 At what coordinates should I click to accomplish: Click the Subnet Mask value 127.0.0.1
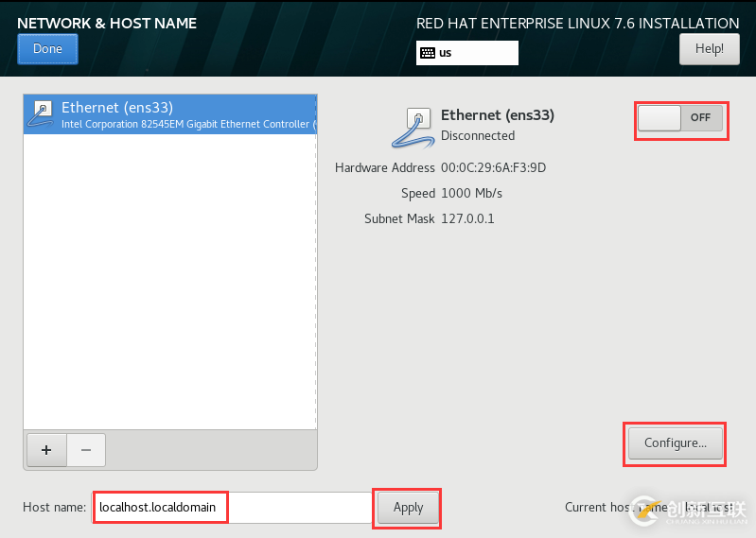tap(467, 219)
